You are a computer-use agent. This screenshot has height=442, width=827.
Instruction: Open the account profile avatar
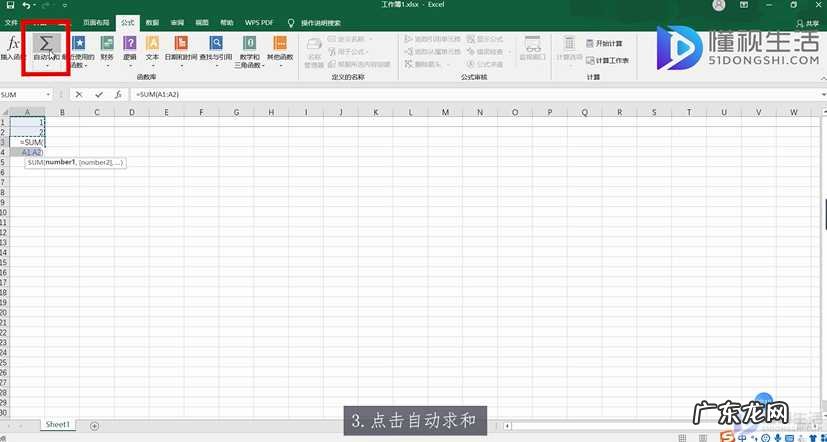pos(718,5)
